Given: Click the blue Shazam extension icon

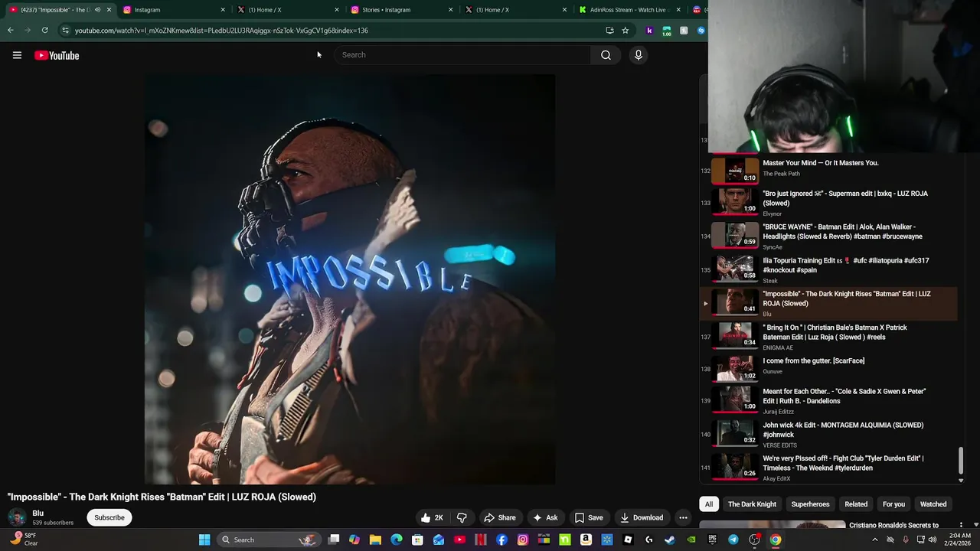Looking at the screenshot, I should point(701,31).
